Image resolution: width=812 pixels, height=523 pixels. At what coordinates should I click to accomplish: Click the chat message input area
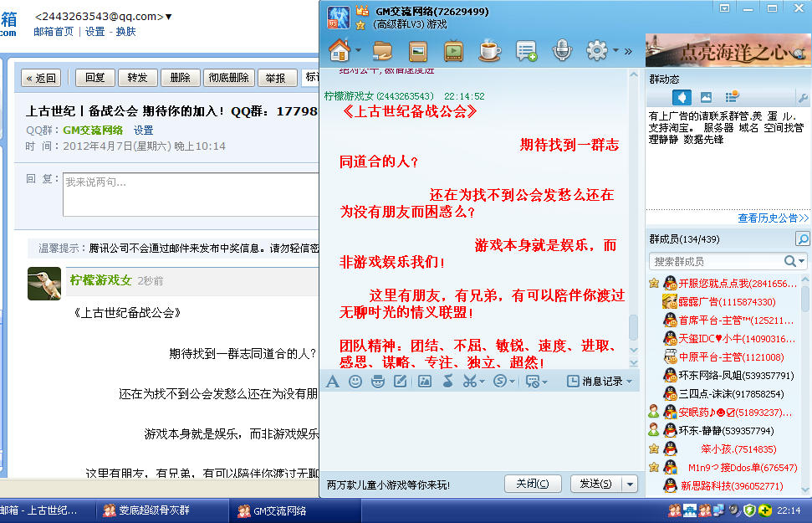point(480,432)
